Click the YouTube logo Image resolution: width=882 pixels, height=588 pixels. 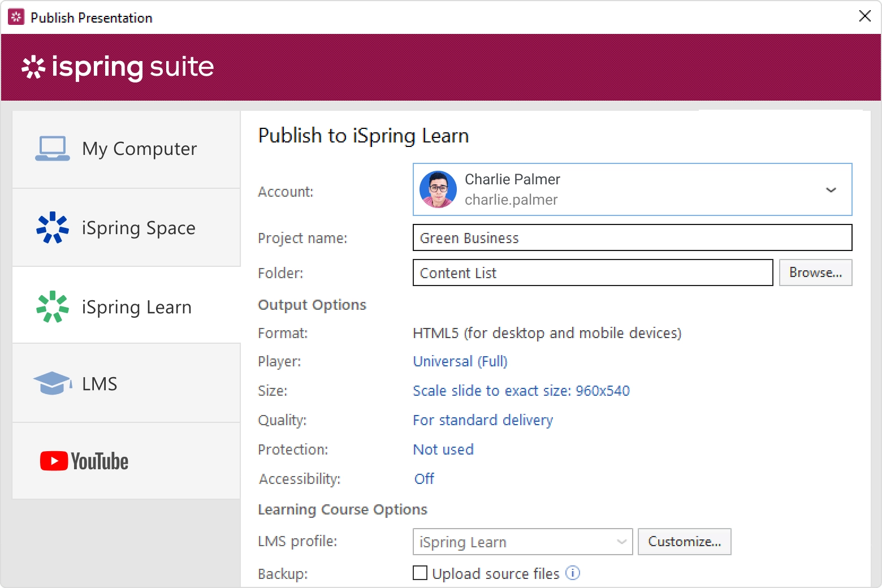click(84, 461)
